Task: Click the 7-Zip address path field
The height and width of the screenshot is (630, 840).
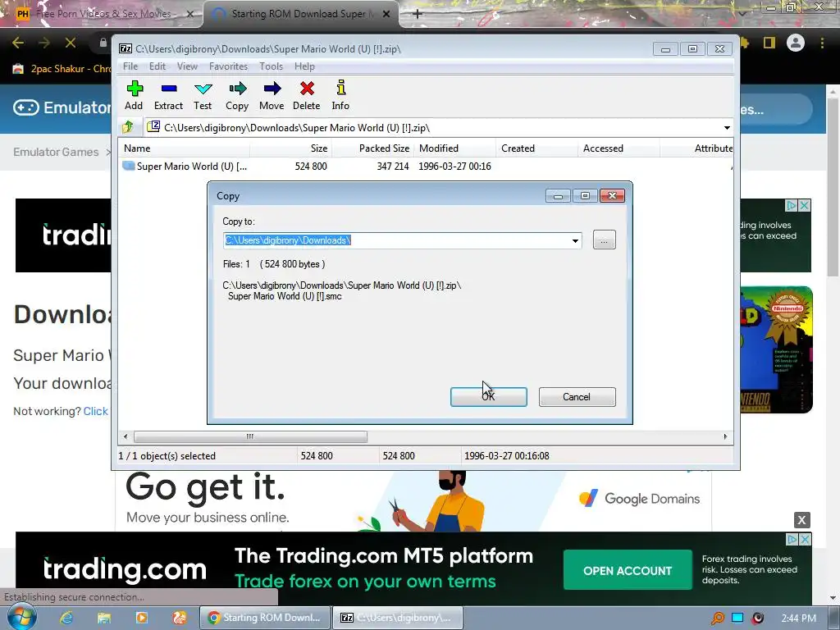Action: click(441, 127)
